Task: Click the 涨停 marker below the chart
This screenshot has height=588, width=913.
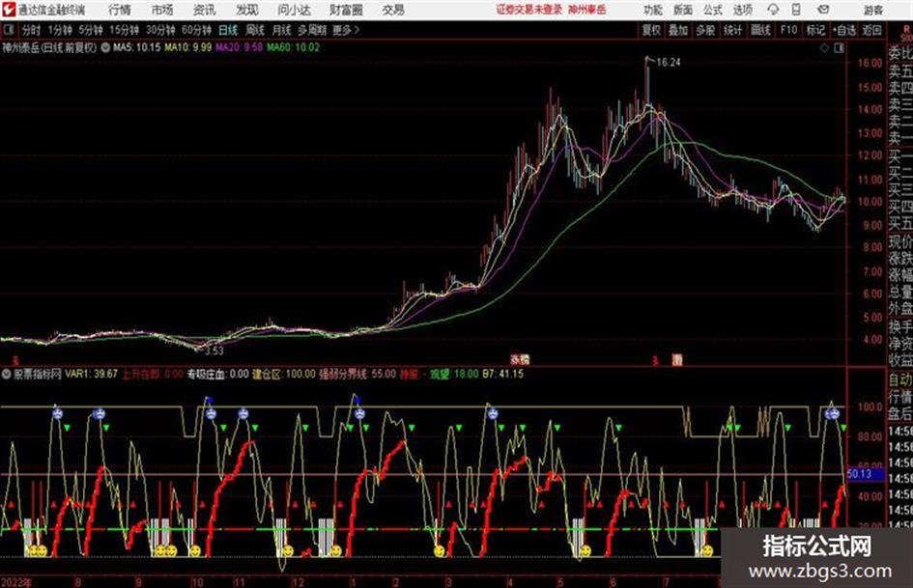Action: coord(520,359)
